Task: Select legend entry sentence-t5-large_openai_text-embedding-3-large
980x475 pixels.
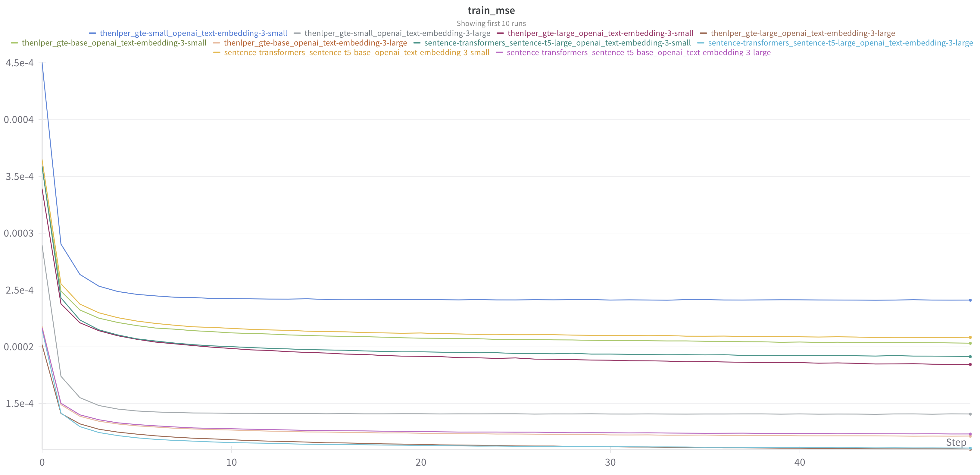Action: pos(840,42)
